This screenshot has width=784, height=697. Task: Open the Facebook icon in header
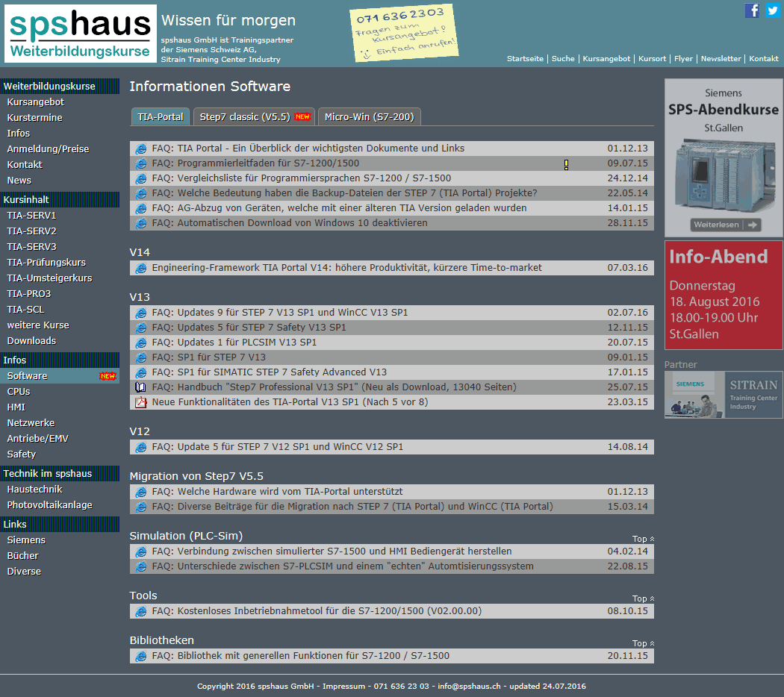752,10
